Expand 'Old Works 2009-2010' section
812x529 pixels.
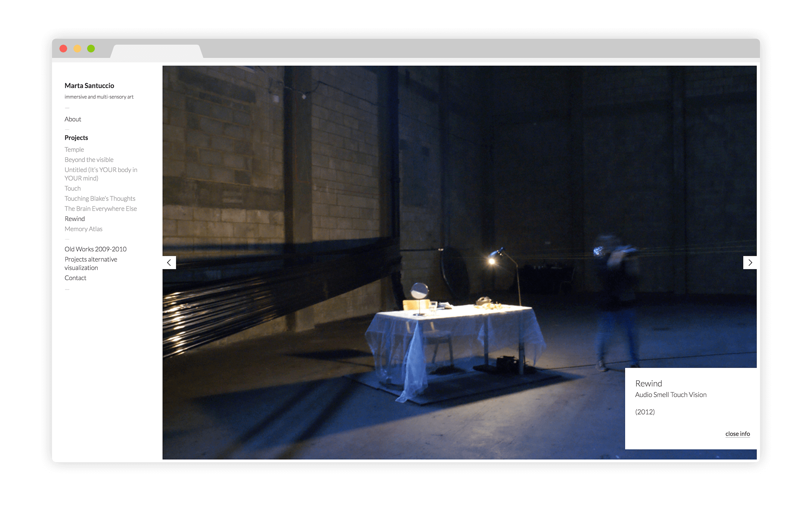tap(96, 248)
